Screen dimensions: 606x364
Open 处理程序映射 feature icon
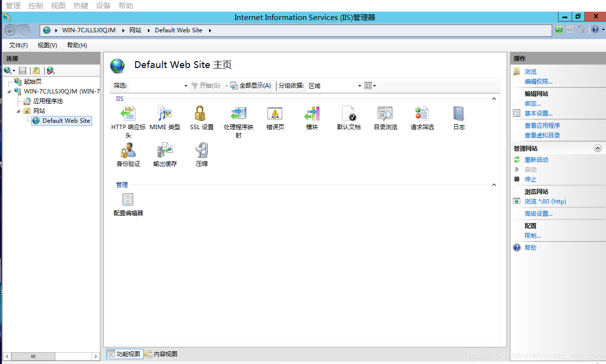[238, 114]
